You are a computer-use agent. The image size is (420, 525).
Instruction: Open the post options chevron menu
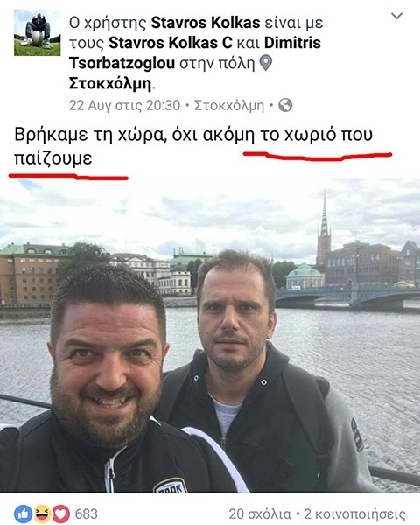tap(396, 16)
